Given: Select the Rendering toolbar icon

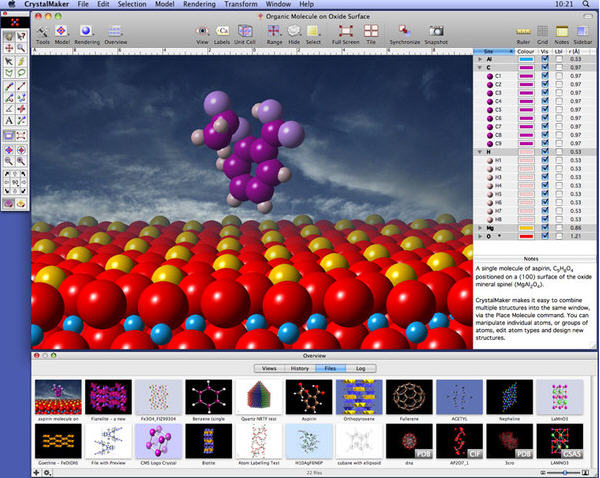Looking at the screenshot, I should pos(86,31).
